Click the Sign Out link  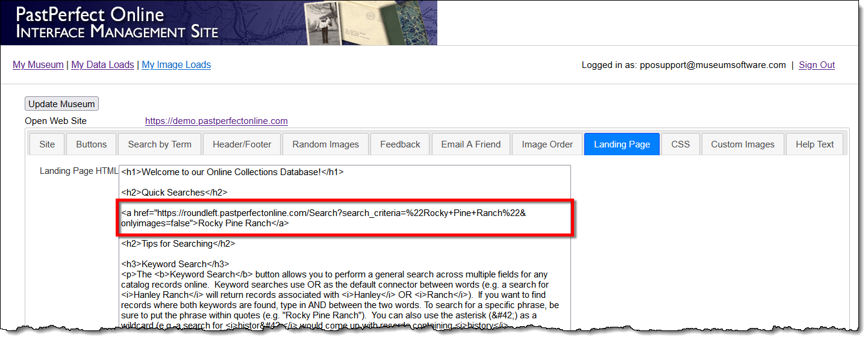(x=816, y=65)
